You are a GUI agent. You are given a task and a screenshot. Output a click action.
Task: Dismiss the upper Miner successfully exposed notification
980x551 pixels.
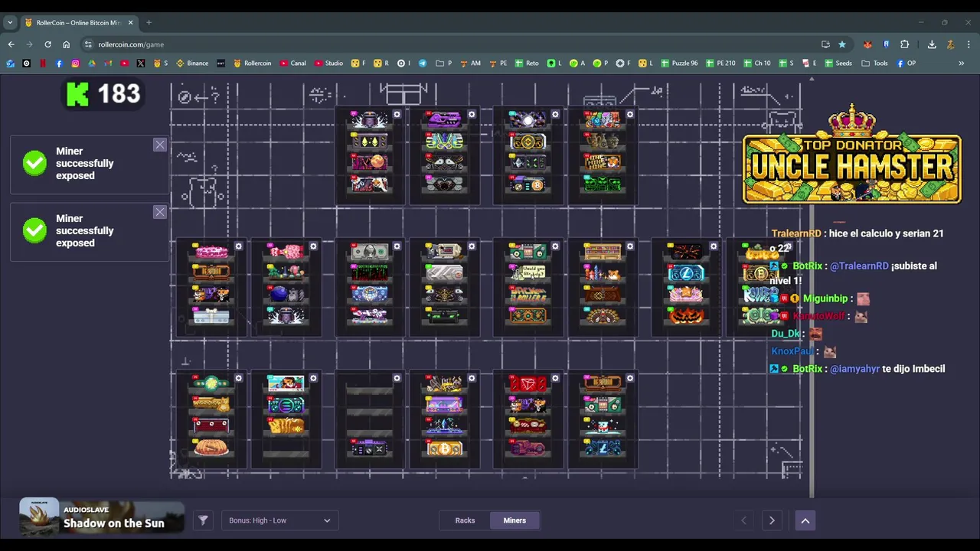(159, 145)
